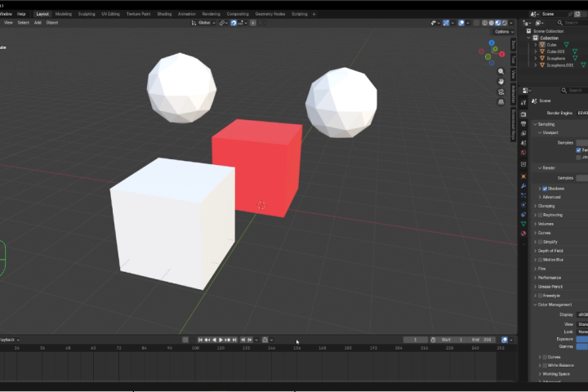The height and width of the screenshot is (392, 588).
Task: Open the View Layer properties tab
Action: [523, 133]
